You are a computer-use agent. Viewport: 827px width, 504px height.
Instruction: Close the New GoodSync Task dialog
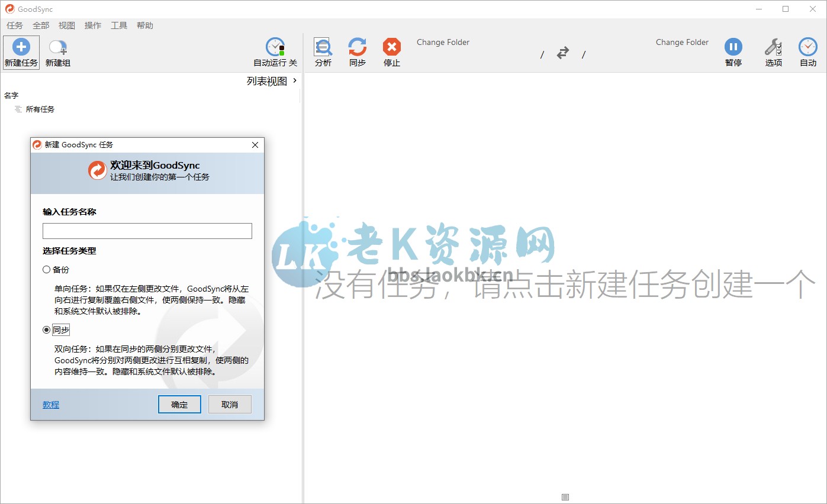pyautogui.click(x=255, y=145)
